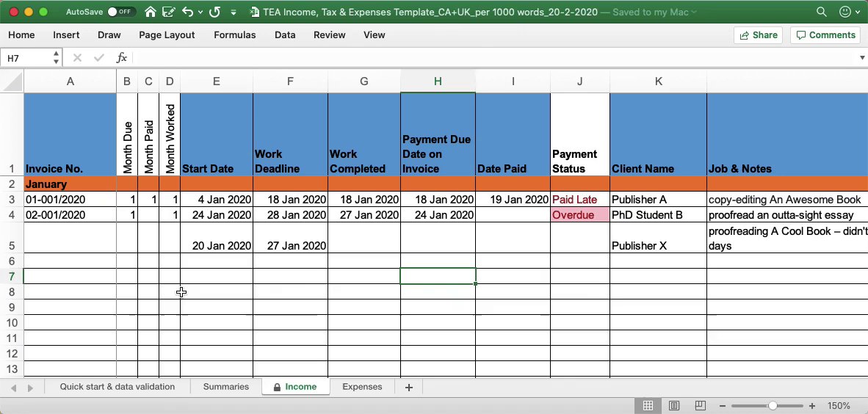This screenshot has width=868, height=414.
Task: Open the Undo history dropdown arrow
Action: coord(200,12)
